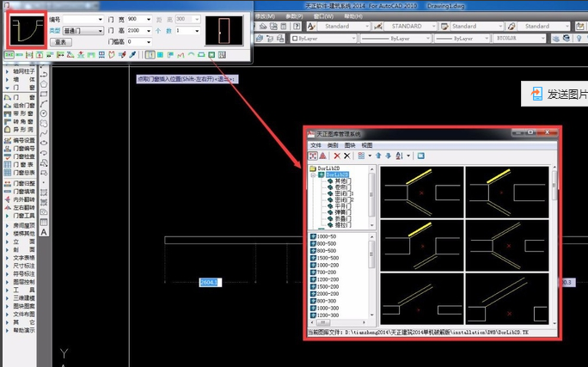The width and height of the screenshot is (588, 367).
Task: Click the text A tool in vertical toolbar
Action: pos(44,232)
